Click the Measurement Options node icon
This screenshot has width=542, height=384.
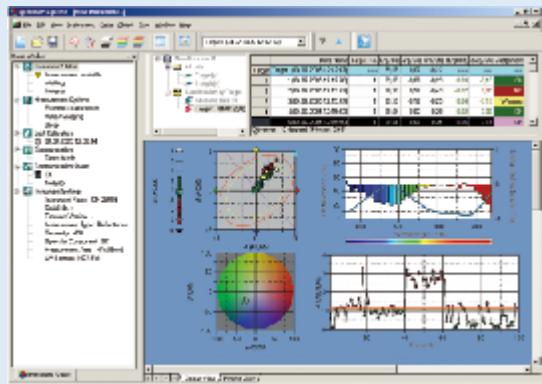(28, 100)
